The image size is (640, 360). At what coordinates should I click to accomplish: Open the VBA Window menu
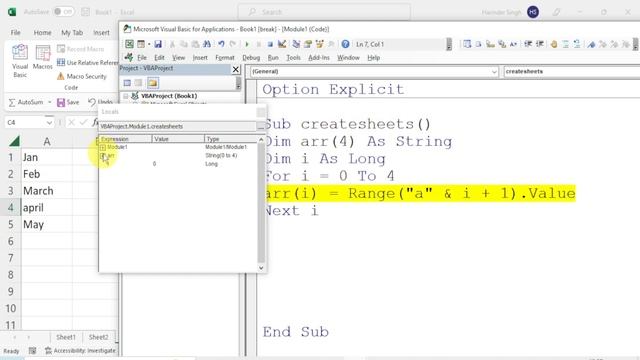point(348,58)
